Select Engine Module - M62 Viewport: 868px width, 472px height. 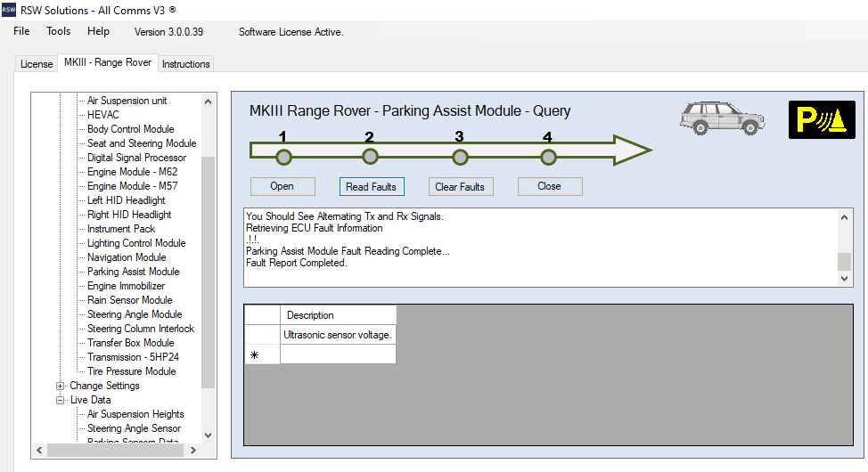[x=132, y=172]
